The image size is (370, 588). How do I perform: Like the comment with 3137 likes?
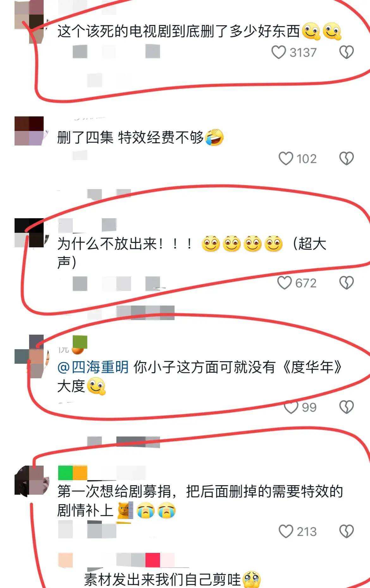(279, 52)
